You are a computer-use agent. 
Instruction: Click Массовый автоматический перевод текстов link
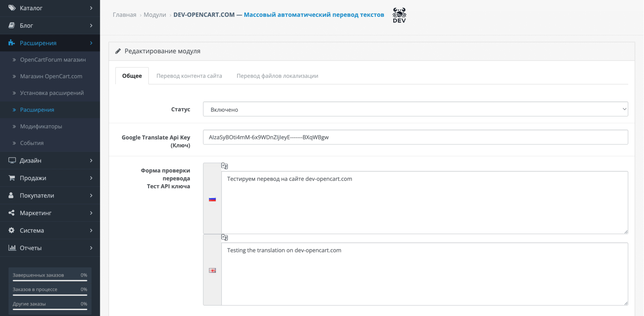[x=314, y=15]
